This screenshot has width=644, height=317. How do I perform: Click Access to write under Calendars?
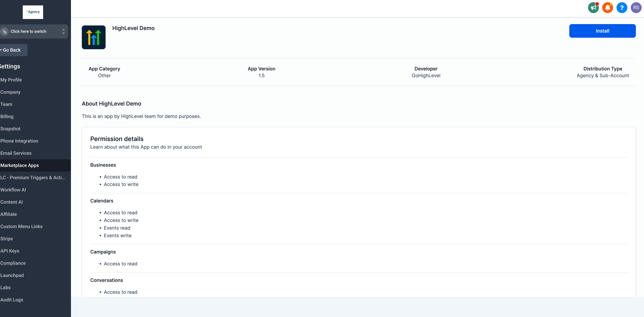coord(121,220)
